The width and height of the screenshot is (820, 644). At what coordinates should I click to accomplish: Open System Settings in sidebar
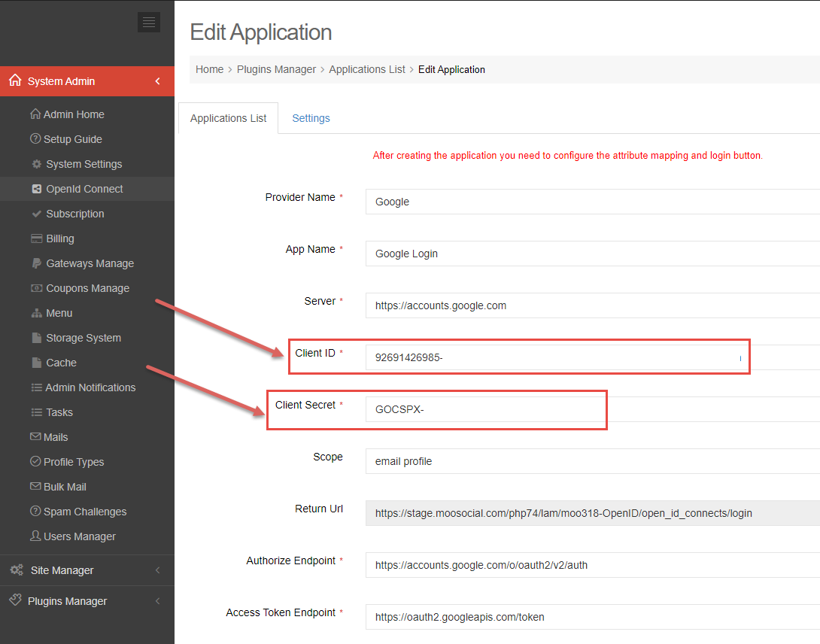(x=84, y=164)
